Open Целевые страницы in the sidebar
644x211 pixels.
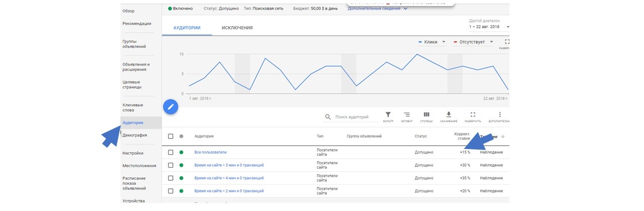(x=132, y=85)
